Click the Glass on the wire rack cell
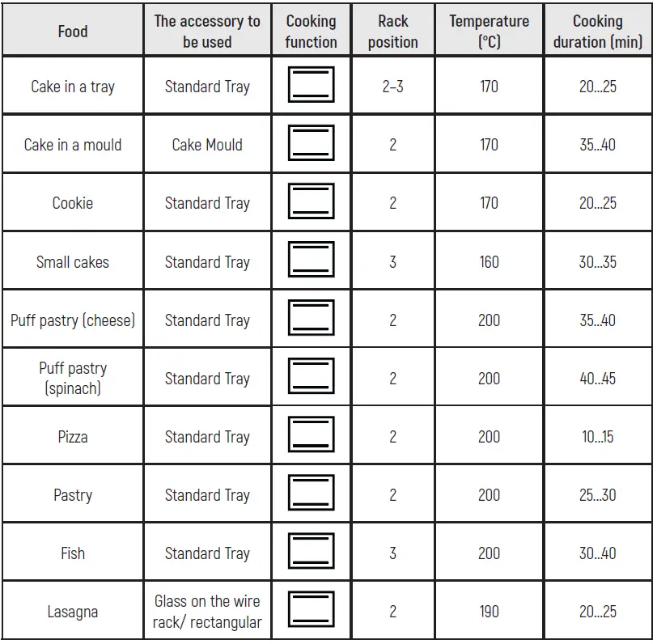The width and height of the screenshot is (657, 644). pos(207,612)
